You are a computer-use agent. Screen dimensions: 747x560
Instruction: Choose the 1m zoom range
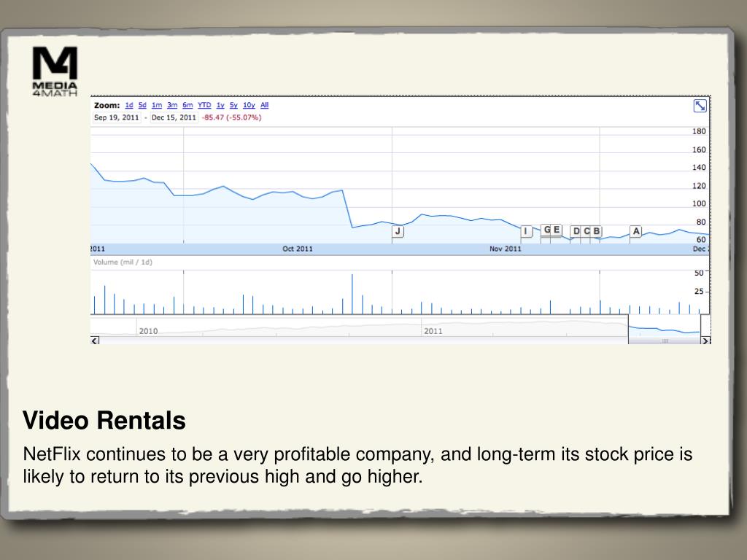pyautogui.click(x=157, y=105)
